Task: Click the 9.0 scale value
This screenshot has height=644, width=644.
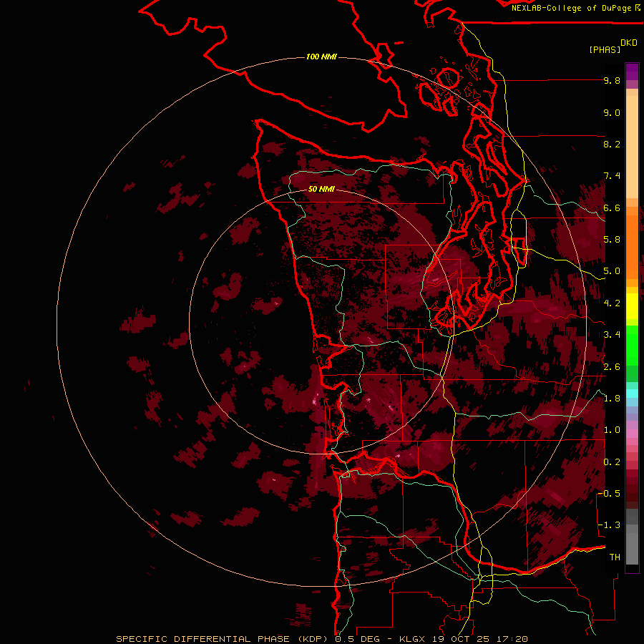Action: click(x=612, y=112)
